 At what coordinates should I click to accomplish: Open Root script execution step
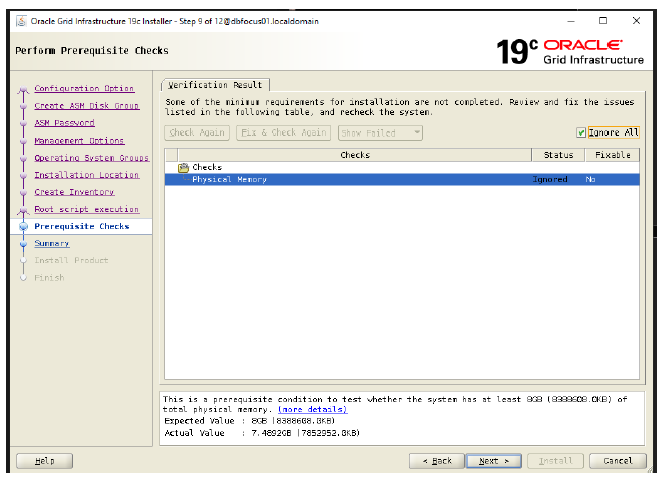click(x=87, y=209)
